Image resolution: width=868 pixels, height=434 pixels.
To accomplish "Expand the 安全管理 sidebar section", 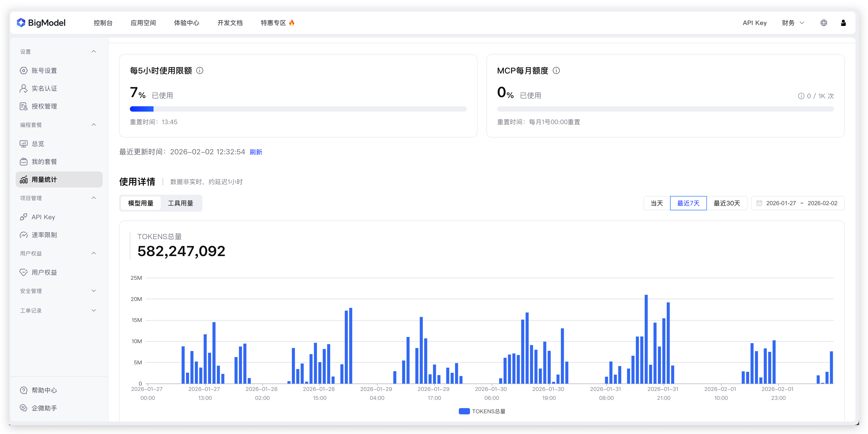I will (x=58, y=291).
